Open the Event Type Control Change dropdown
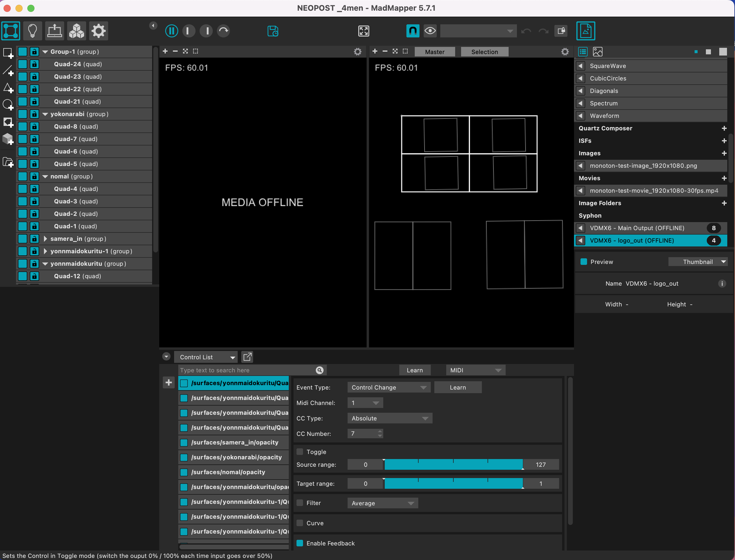 (x=389, y=387)
